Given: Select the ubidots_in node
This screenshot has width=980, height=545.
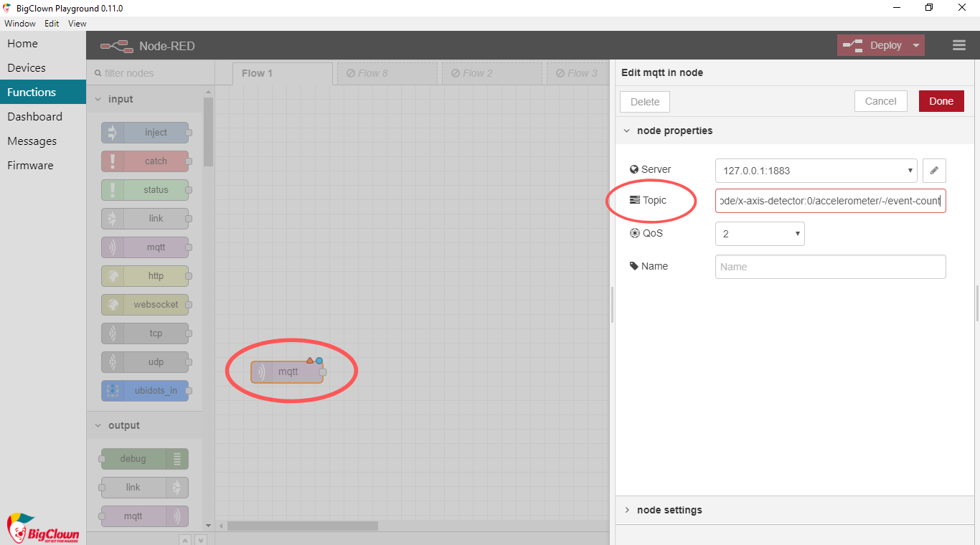Looking at the screenshot, I should [x=145, y=391].
